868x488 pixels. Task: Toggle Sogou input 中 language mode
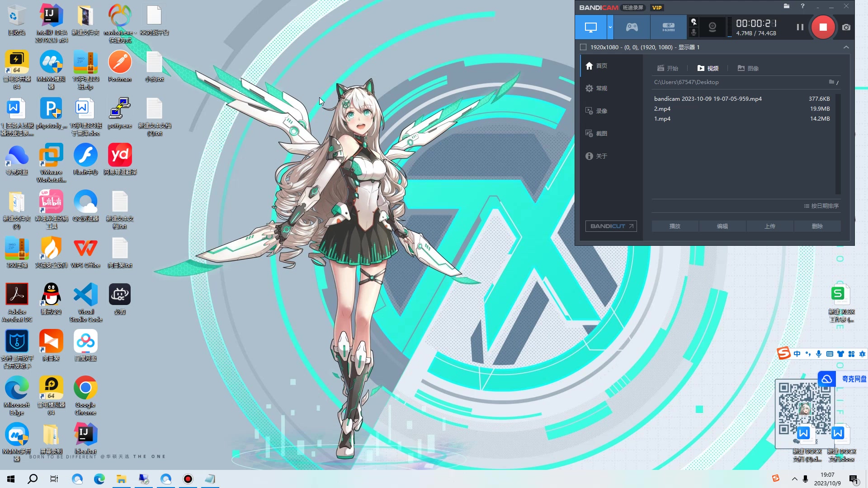coord(797,354)
